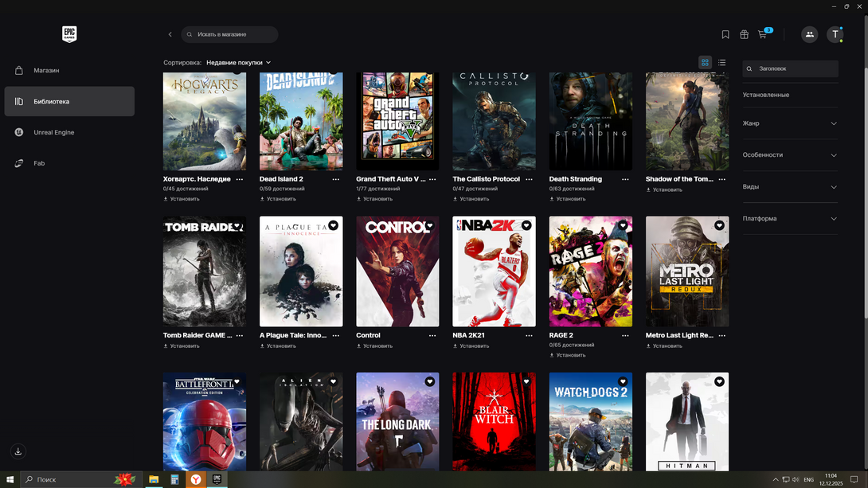Open Unreal Engine in the sidebar

tap(53, 132)
